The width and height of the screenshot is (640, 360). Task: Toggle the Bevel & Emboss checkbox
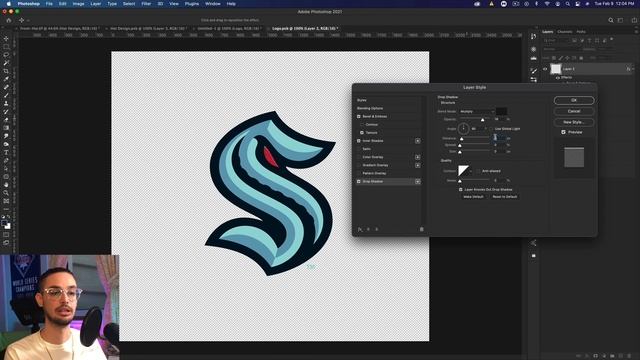(x=359, y=116)
